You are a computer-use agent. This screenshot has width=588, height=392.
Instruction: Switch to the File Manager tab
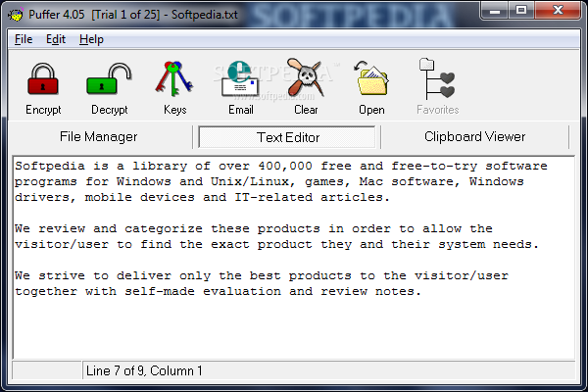click(x=99, y=137)
